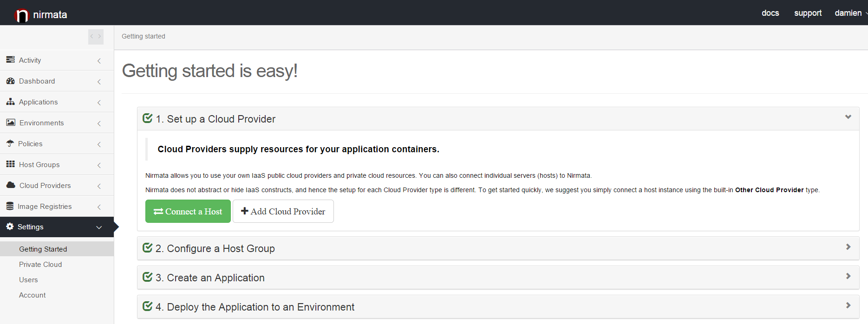Image resolution: width=868 pixels, height=324 pixels.
Task: Click the Applications sitemap icon
Action: click(x=10, y=102)
